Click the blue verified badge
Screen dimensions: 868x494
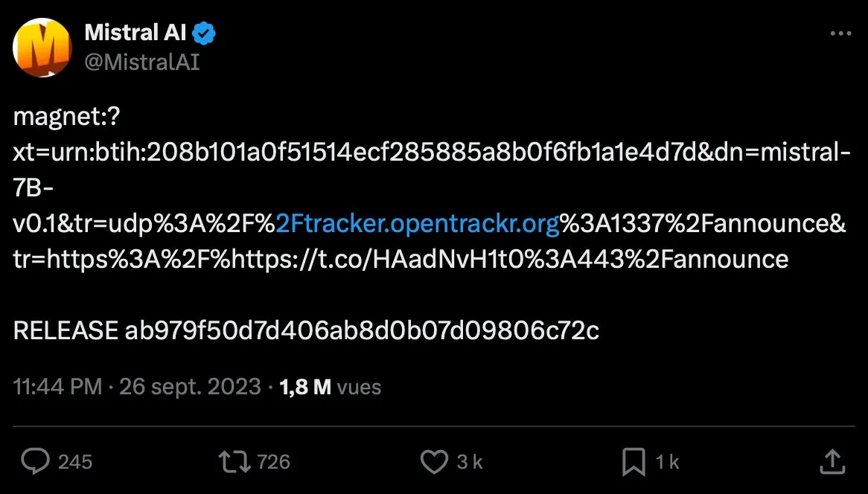click(x=205, y=33)
